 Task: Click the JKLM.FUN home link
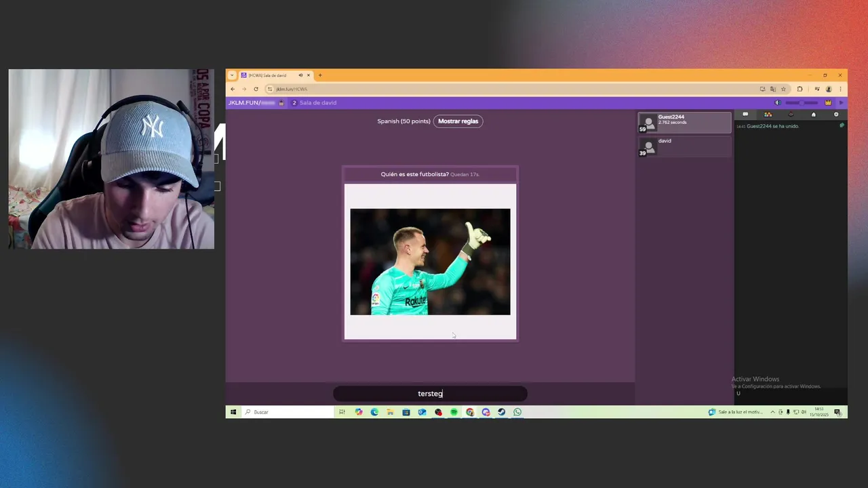[252, 103]
